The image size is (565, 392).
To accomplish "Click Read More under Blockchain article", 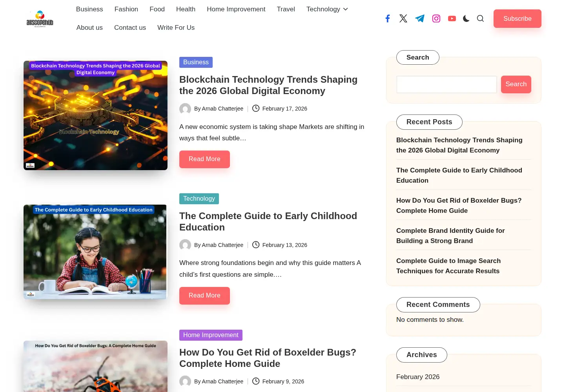I will click(x=204, y=159).
